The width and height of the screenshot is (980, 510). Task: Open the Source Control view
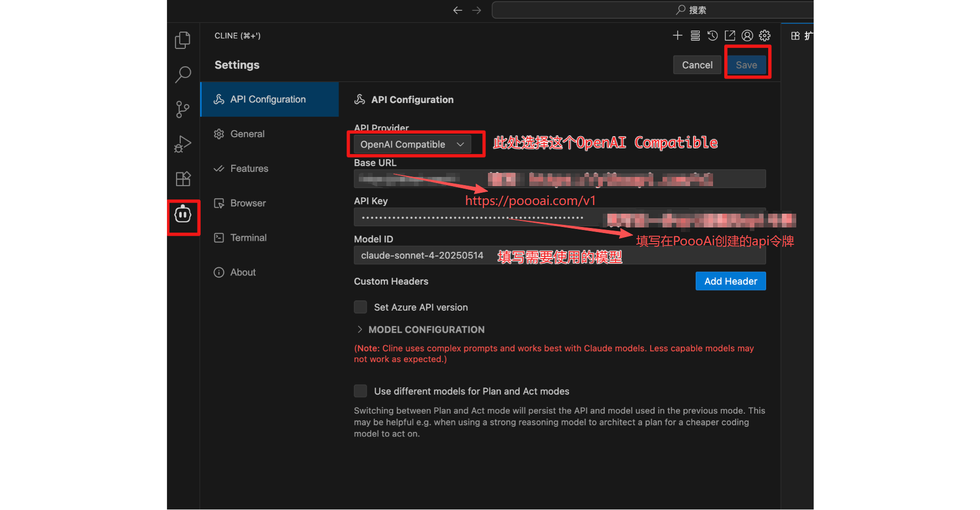(183, 109)
